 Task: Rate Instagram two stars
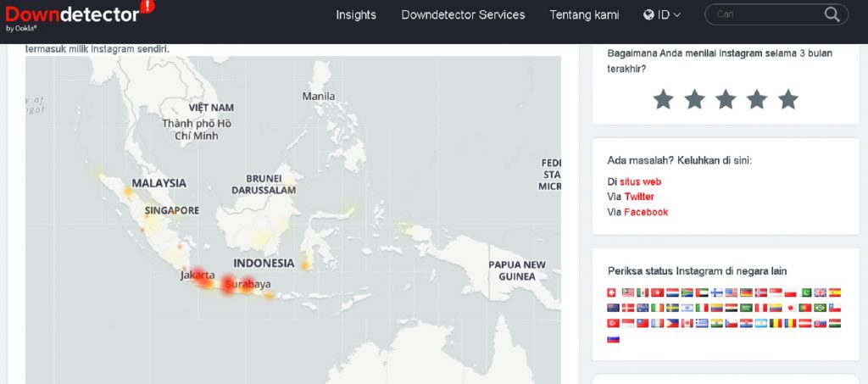694,99
